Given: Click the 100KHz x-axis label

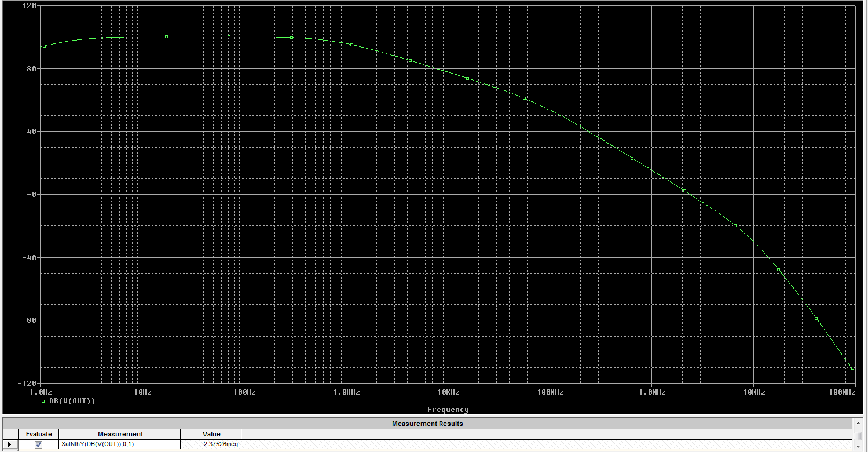Looking at the screenshot, I should pyautogui.click(x=550, y=392).
